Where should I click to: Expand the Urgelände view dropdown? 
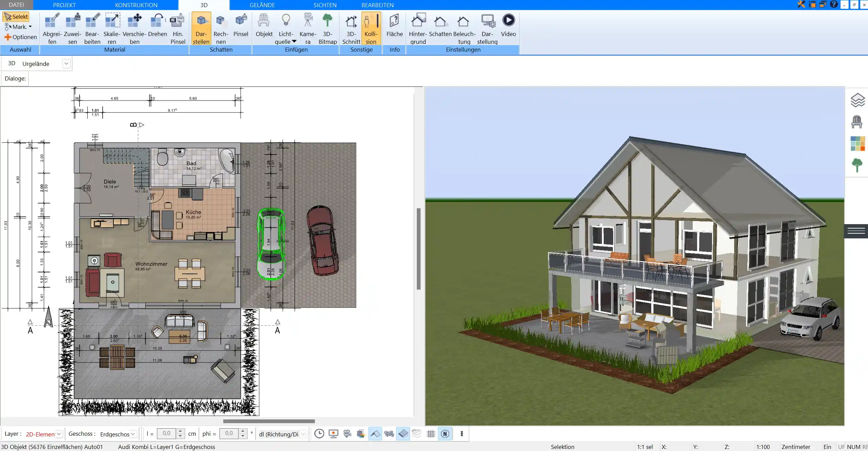66,64
